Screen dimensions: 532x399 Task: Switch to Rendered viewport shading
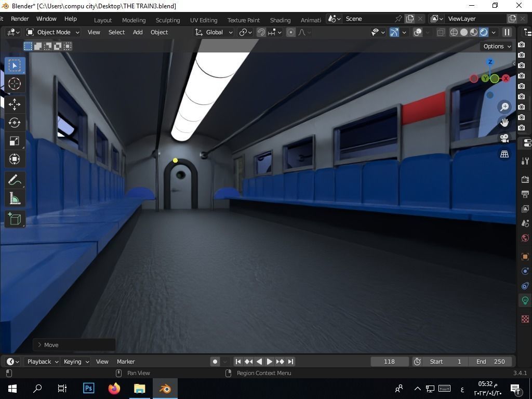484,32
